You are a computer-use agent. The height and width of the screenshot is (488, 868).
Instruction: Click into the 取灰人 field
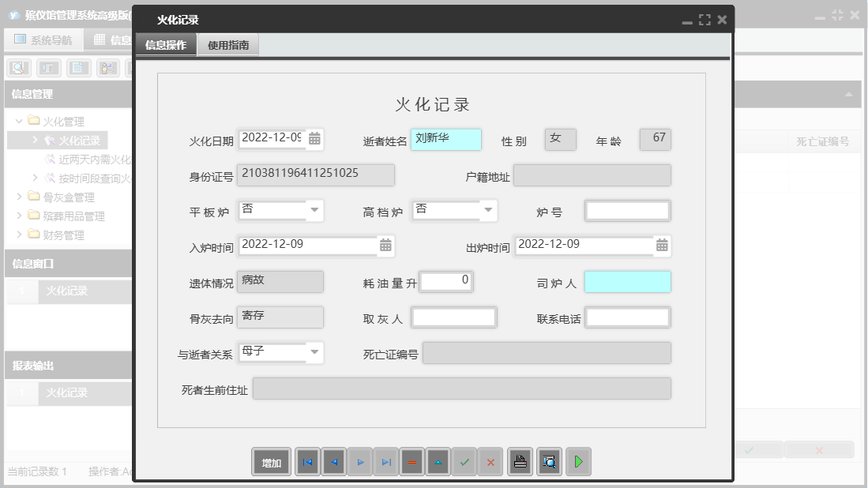tap(454, 317)
